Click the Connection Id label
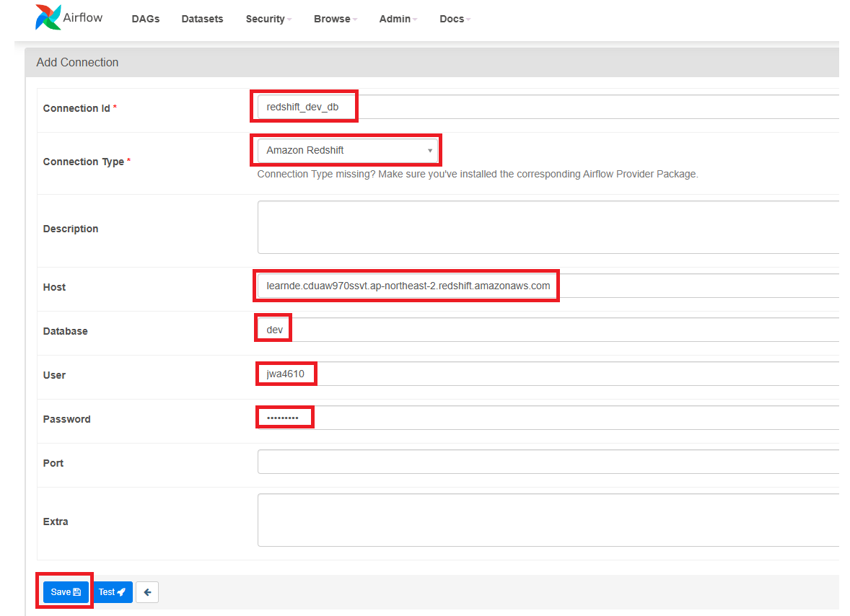This screenshot has width=850, height=616. pyautogui.click(x=76, y=108)
